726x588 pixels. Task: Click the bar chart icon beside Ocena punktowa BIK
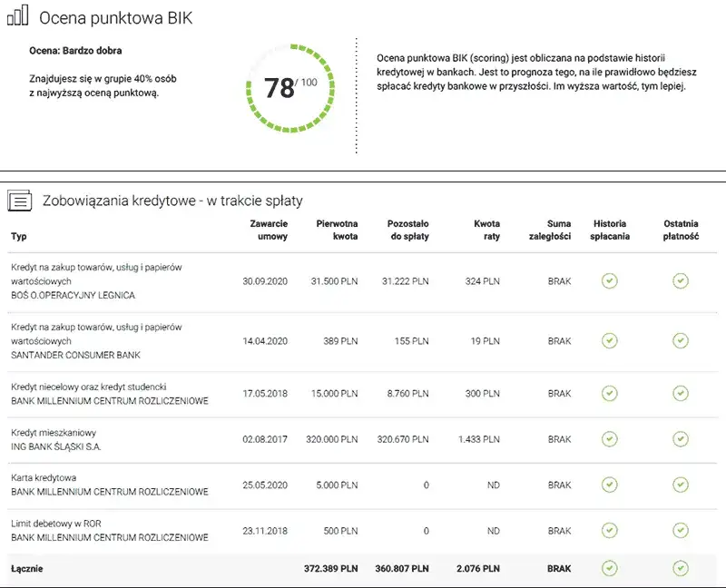pyautogui.click(x=18, y=18)
